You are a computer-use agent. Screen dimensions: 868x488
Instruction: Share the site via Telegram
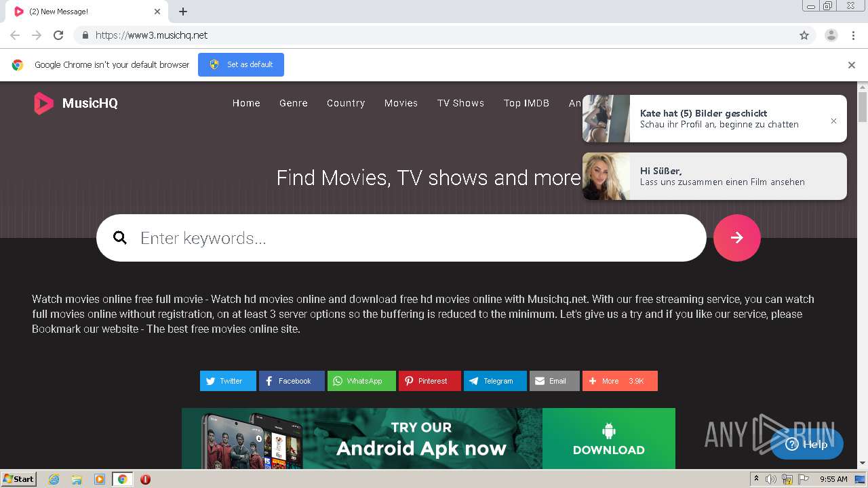click(495, 381)
